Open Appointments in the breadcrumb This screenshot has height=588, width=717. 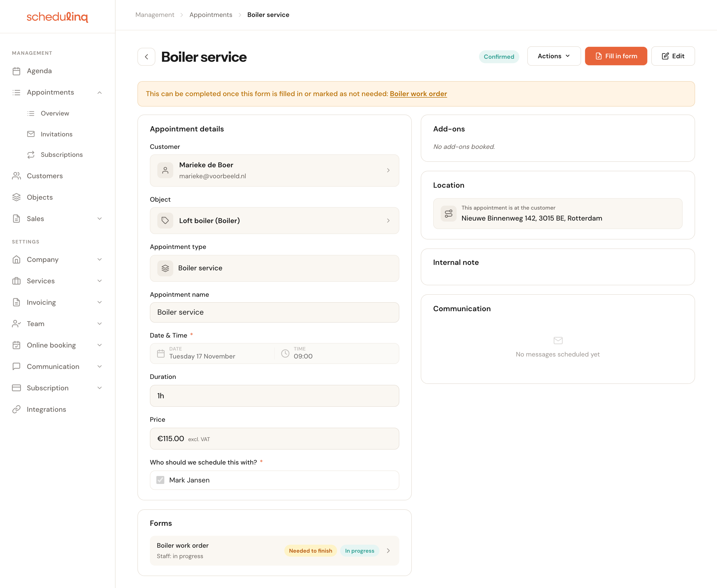point(211,15)
